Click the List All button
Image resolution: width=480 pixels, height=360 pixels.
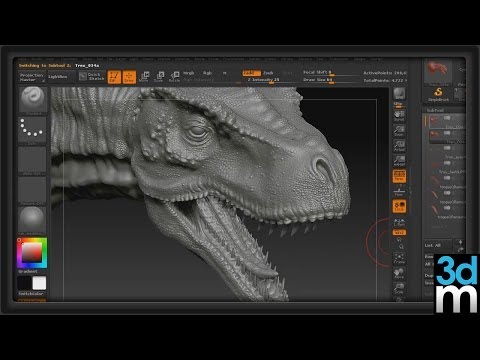click(438, 245)
